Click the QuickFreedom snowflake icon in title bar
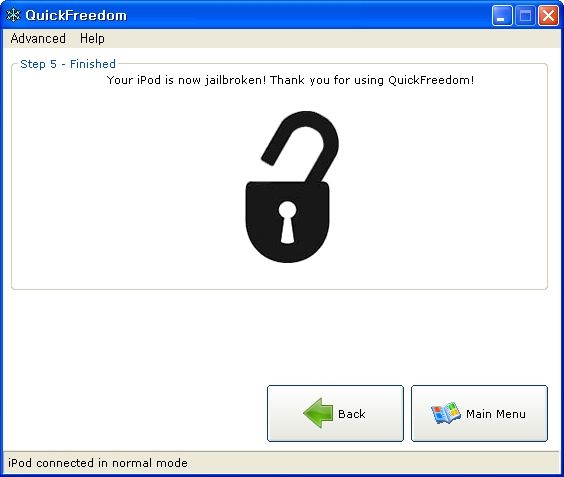 click(13, 15)
